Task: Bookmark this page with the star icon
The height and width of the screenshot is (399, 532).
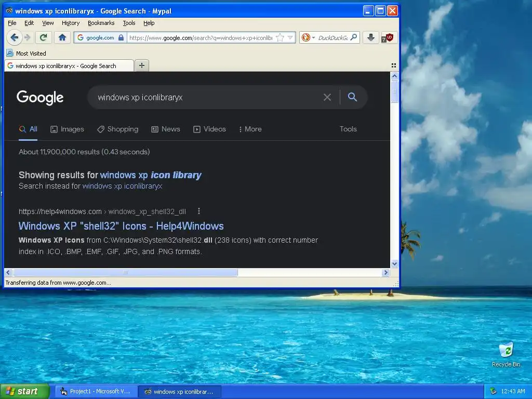Action: pos(280,37)
